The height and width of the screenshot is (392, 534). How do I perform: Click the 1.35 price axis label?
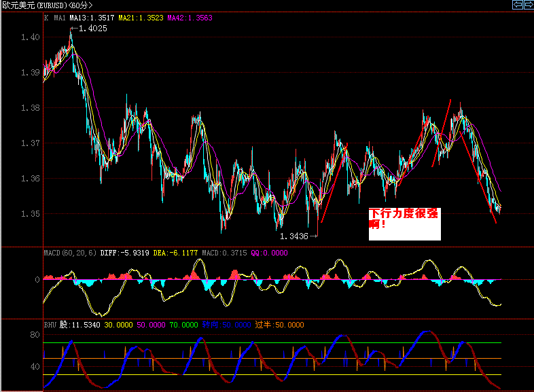[31, 214]
